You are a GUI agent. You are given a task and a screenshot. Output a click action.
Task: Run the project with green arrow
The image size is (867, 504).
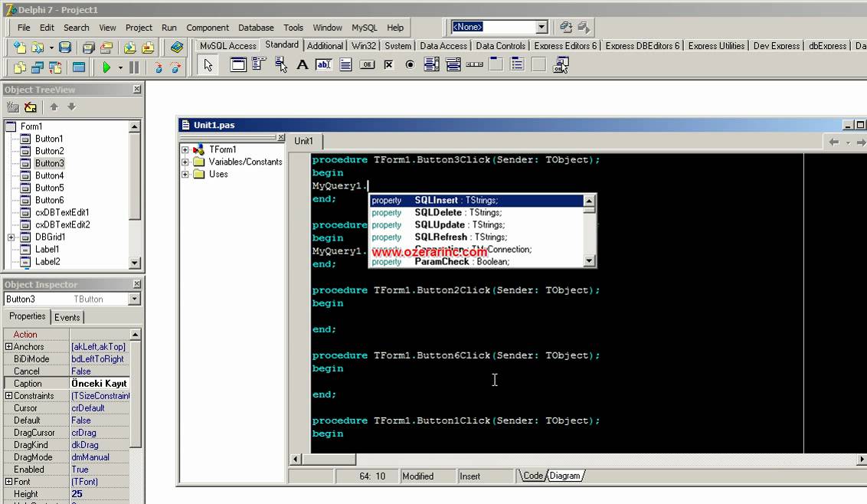[x=106, y=67]
